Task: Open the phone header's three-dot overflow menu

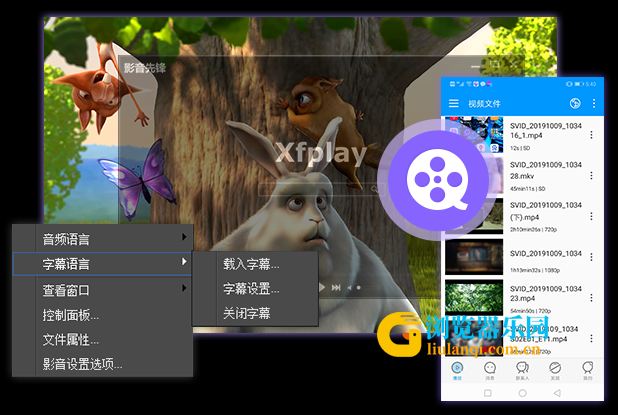Action: point(594,103)
